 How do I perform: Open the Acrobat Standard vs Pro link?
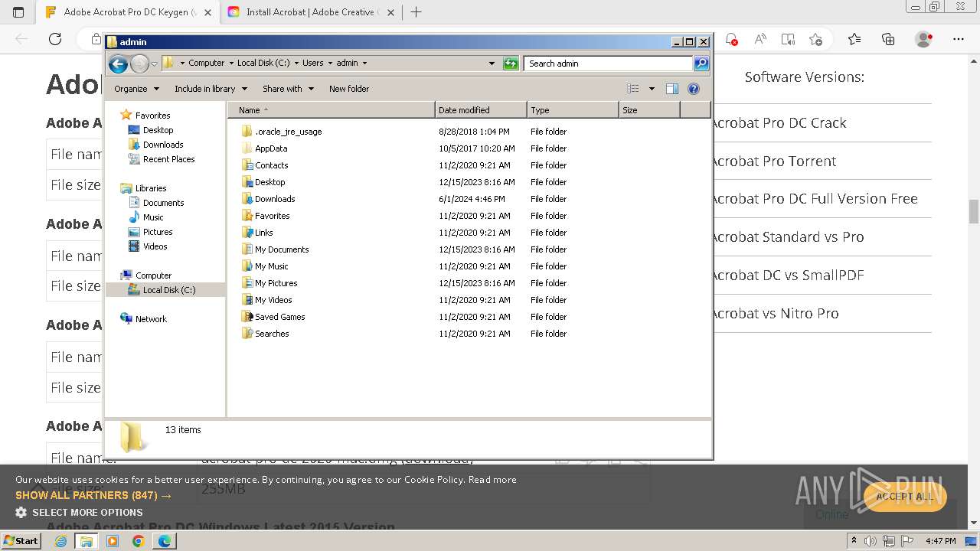tap(788, 237)
